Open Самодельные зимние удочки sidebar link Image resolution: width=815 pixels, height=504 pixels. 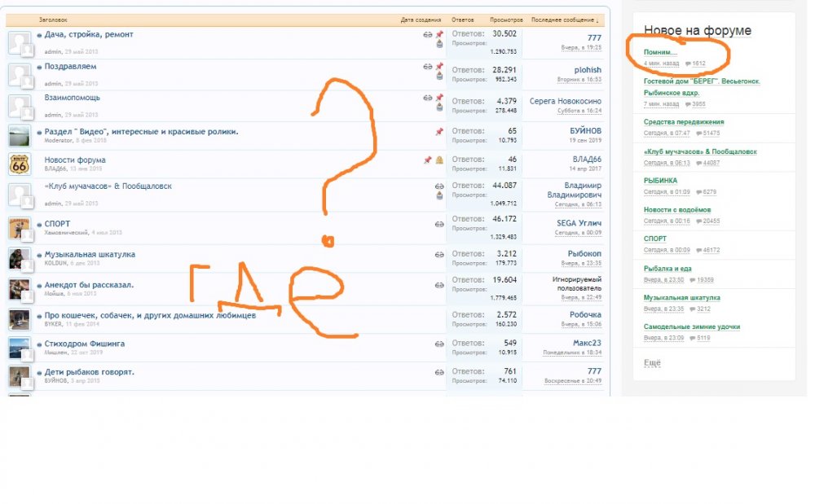[x=692, y=327]
